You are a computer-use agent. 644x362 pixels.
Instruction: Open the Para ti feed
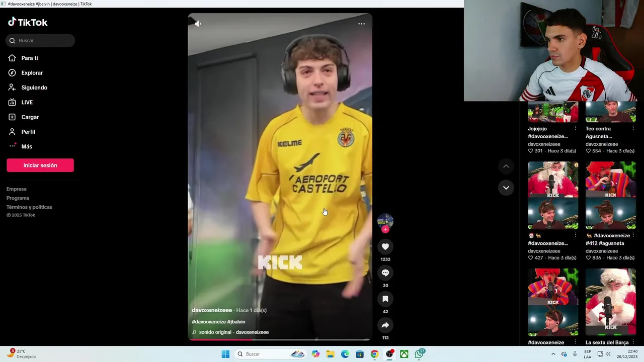(29, 58)
